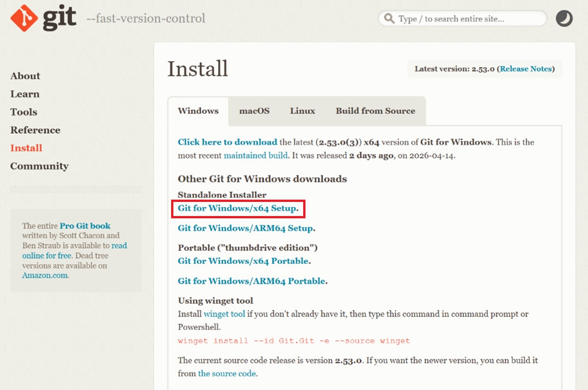Click 'Latest version: 2.53.0' text
The width and height of the screenshot is (588, 390).
[454, 69]
